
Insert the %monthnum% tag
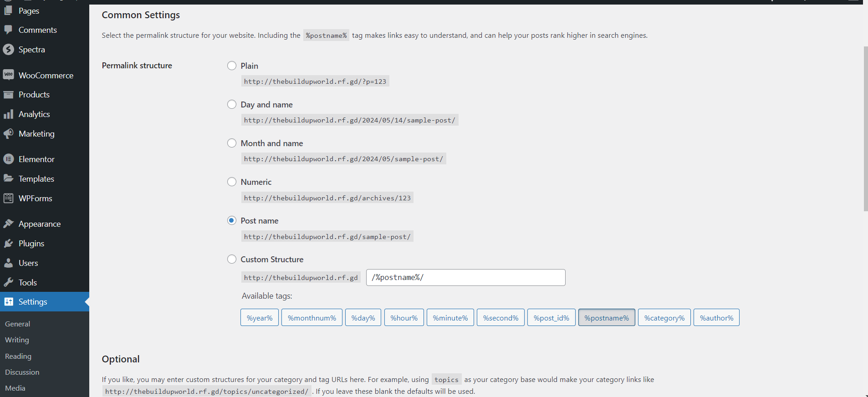coord(312,318)
